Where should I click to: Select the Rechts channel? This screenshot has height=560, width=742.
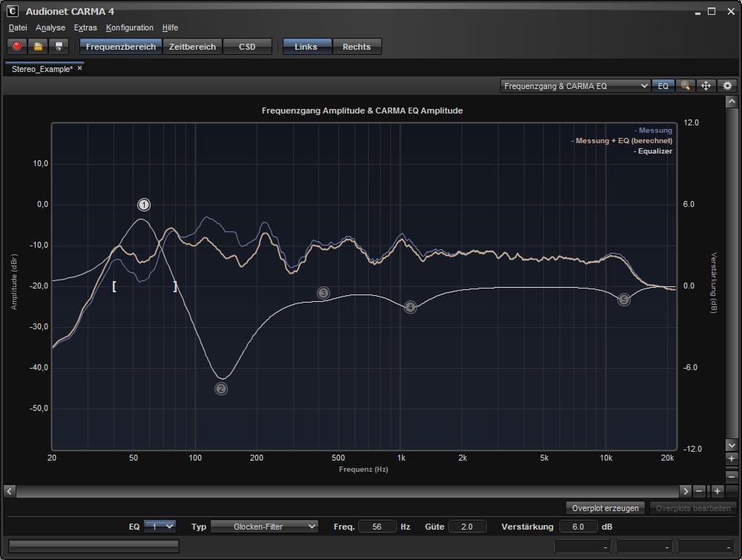[x=357, y=46]
